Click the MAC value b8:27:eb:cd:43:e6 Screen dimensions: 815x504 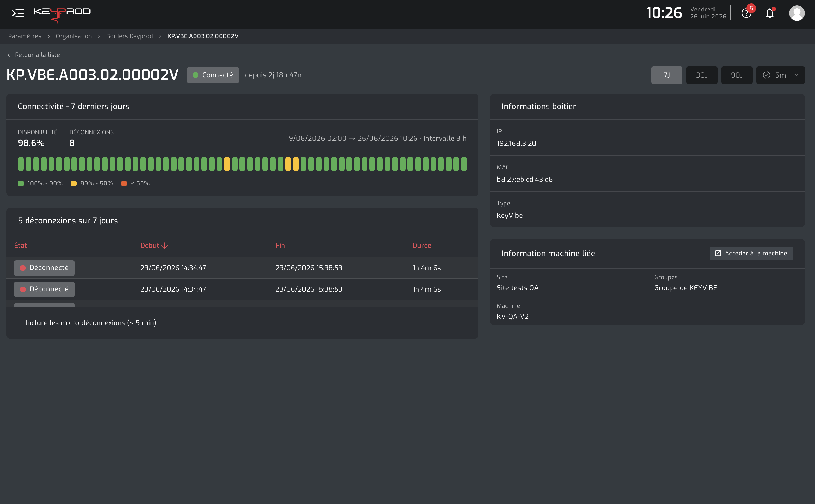524,179
